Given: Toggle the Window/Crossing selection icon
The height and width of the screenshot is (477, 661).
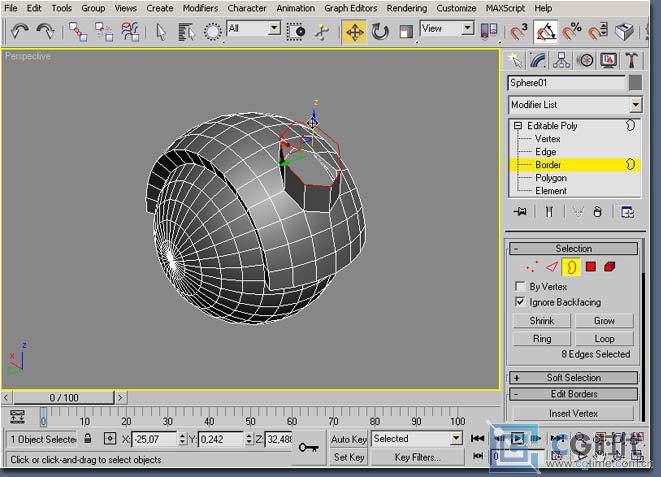Looking at the screenshot, I should (296, 32).
